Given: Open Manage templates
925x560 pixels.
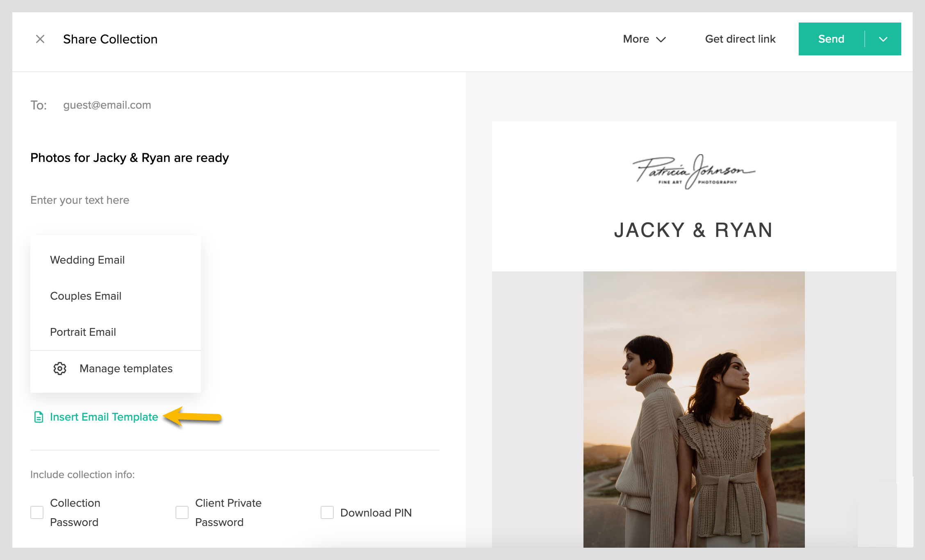Looking at the screenshot, I should pos(126,369).
